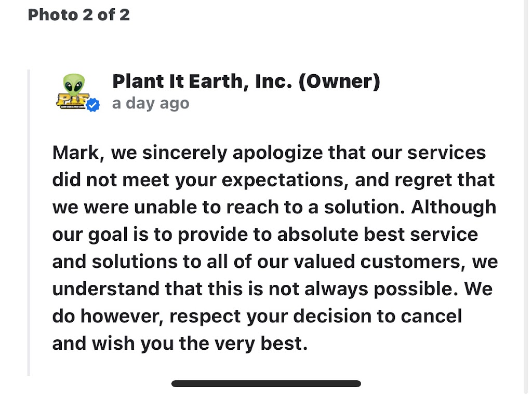Tap the word 'Although' in the reply
The height and width of the screenshot is (398, 532).
(454, 207)
